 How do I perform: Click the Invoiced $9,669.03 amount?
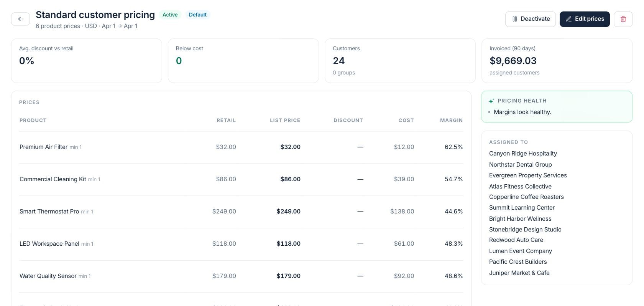[513, 61]
